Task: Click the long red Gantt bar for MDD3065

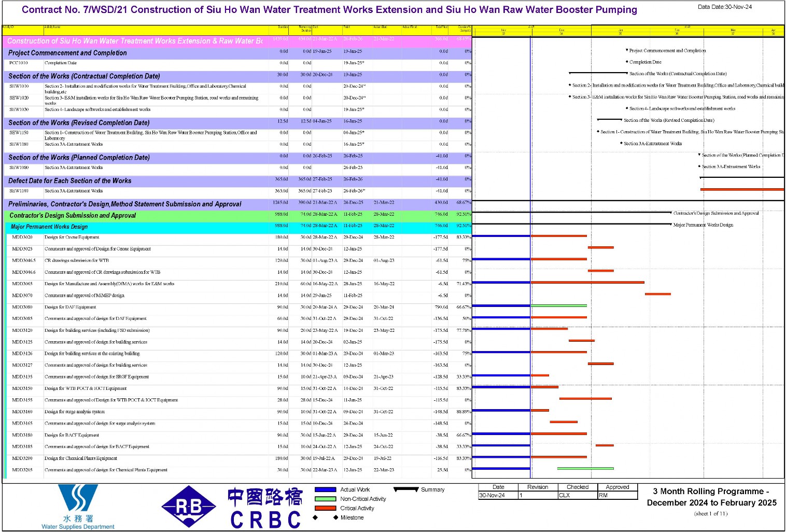Action: (587, 283)
